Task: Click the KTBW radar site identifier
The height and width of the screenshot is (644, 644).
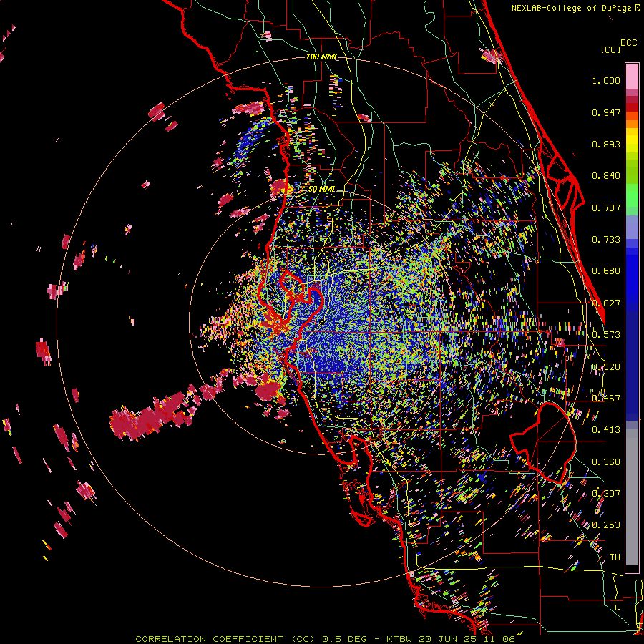Action: (x=401, y=639)
